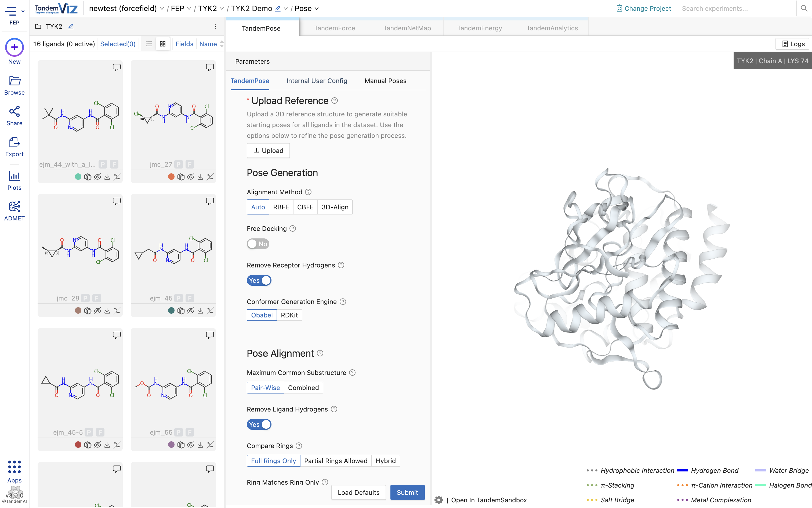The width and height of the screenshot is (812, 508).
Task: Expand the FEP breadcrumb dropdown
Action: click(189, 8)
